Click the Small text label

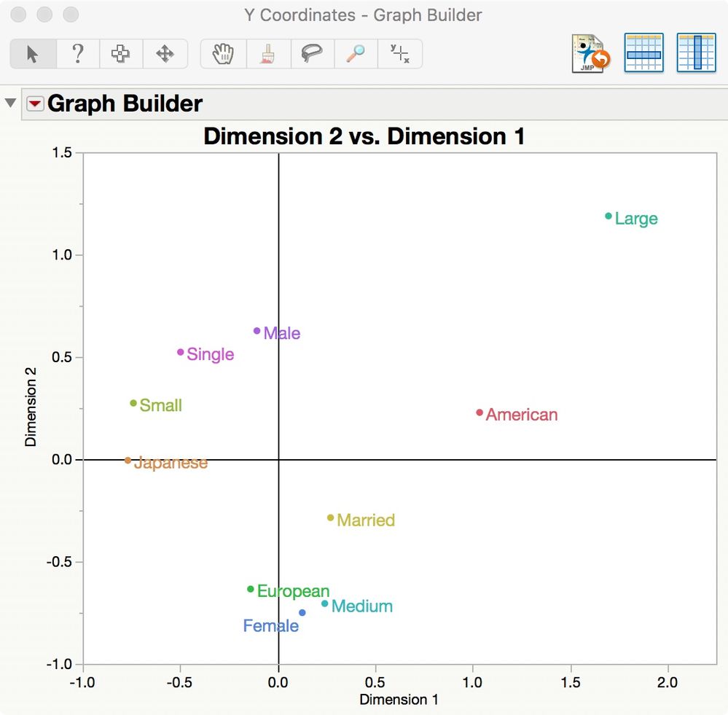click(160, 405)
